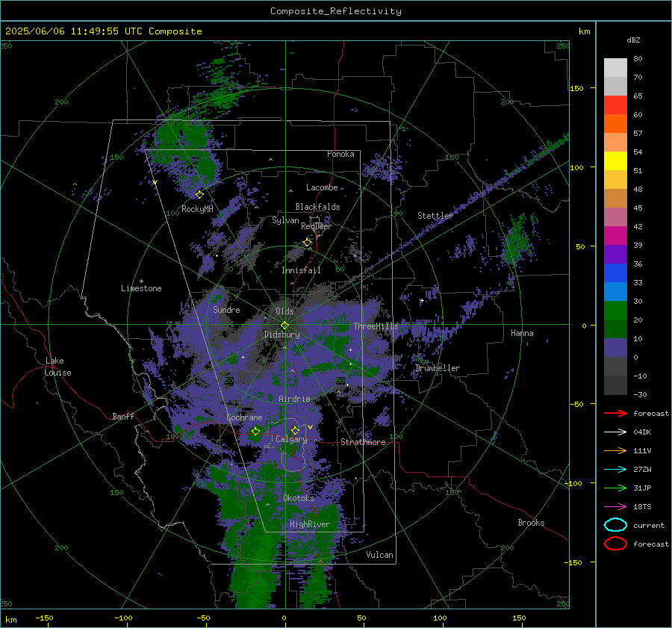Image resolution: width=672 pixels, height=628 pixels.
Task: Select the blue 36-33 dBZ swatch
Action: click(615, 273)
